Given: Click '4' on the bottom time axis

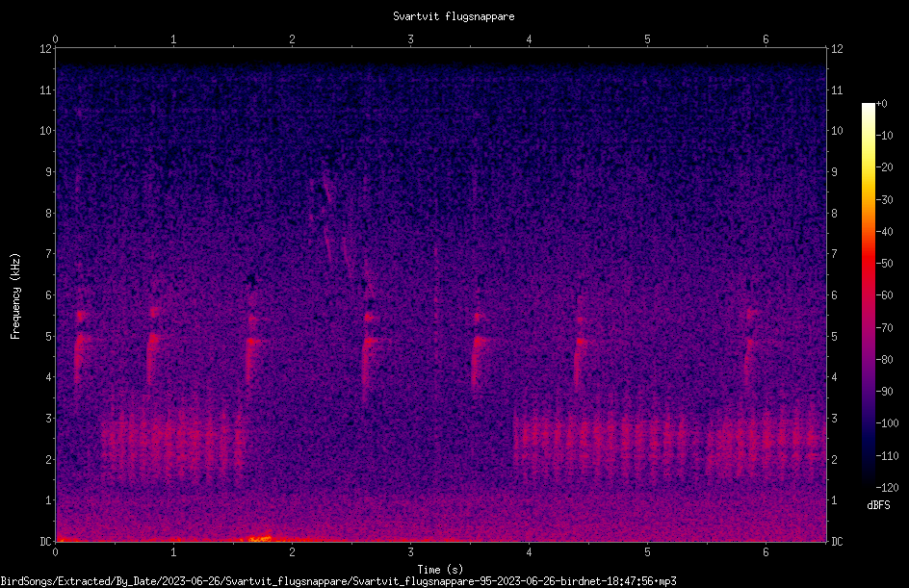Looking at the screenshot, I should [x=529, y=552].
